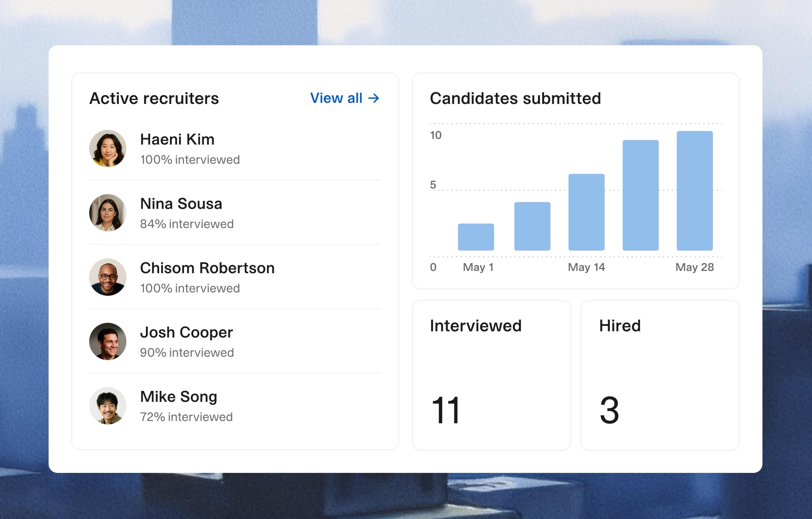Click the Candidates submitted chart title

pyautogui.click(x=515, y=99)
